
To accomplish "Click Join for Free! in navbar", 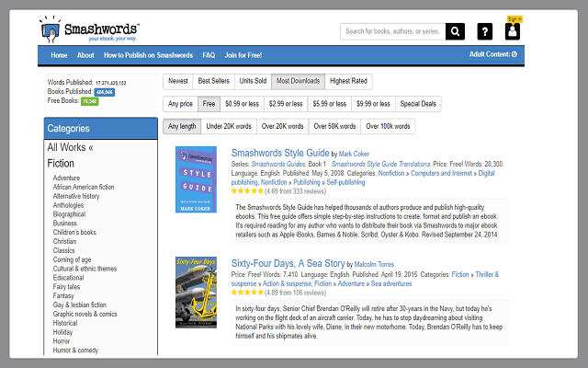I will 243,55.
